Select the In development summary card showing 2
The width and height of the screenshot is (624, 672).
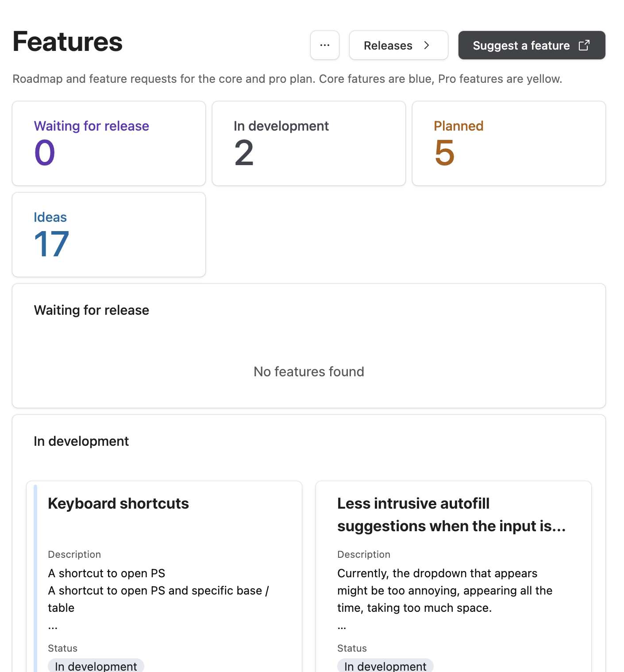(309, 143)
